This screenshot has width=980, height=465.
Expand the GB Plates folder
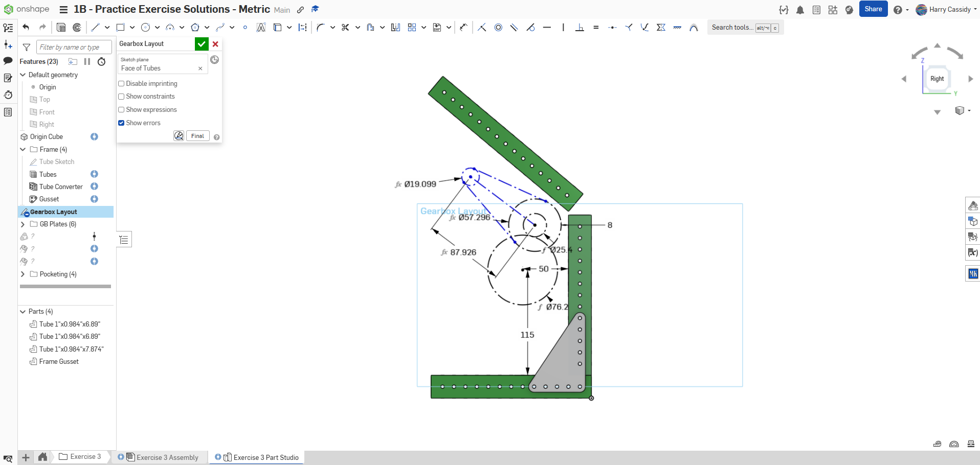point(23,224)
